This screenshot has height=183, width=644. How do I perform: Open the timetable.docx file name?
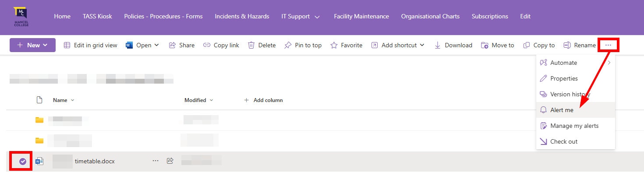95,161
